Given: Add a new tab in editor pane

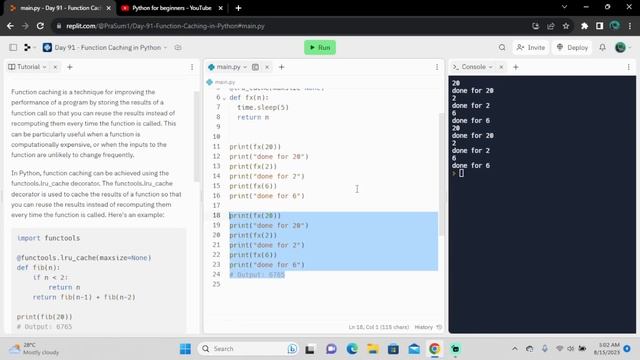Looking at the screenshot, I should click(x=281, y=67).
